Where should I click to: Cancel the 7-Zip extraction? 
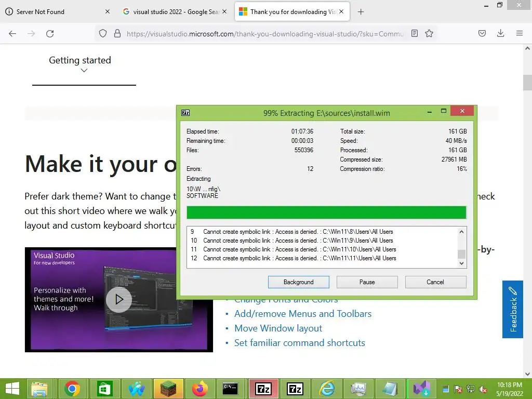436,282
